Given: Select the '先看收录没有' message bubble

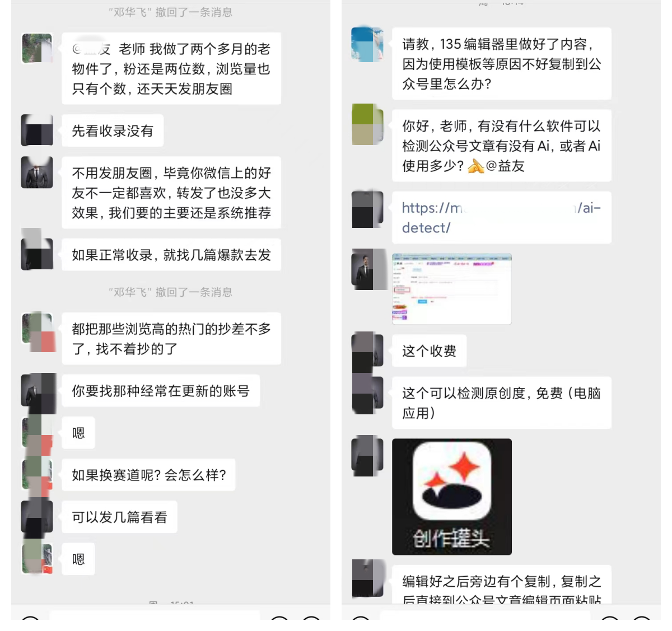Looking at the screenshot, I should (113, 130).
